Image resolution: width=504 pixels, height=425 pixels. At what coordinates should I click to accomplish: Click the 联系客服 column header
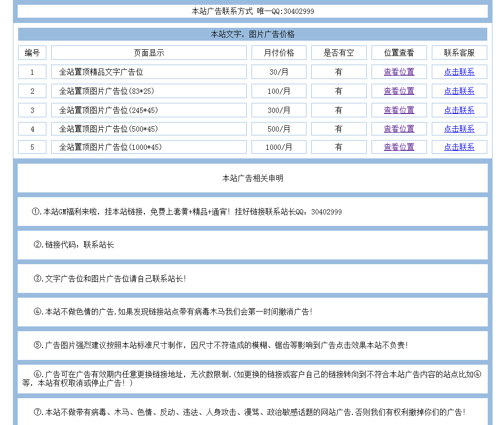(460, 53)
